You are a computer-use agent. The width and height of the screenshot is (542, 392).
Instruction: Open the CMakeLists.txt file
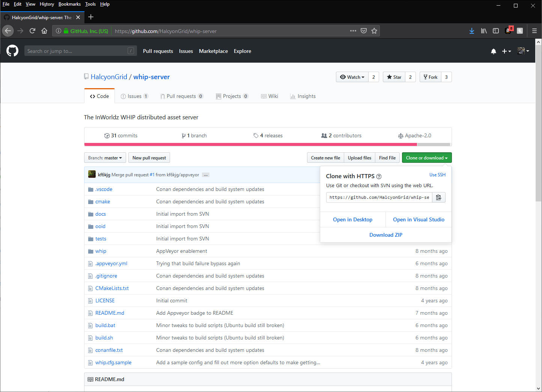pyautogui.click(x=112, y=288)
